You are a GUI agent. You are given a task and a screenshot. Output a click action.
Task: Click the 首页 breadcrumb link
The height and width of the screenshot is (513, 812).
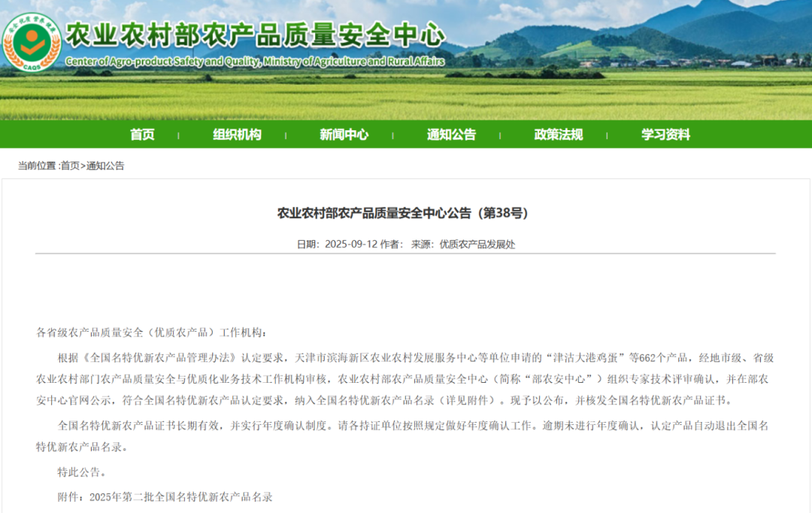[x=70, y=165]
